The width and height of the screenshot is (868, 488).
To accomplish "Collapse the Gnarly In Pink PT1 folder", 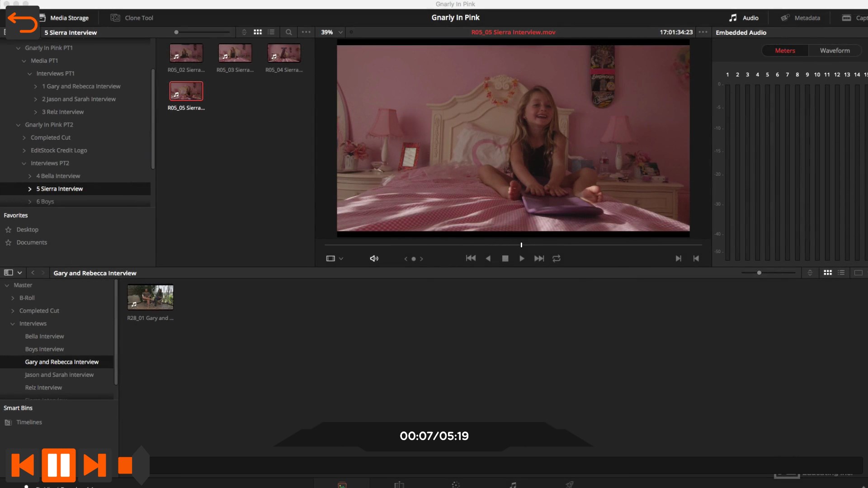I will click(18, 48).
